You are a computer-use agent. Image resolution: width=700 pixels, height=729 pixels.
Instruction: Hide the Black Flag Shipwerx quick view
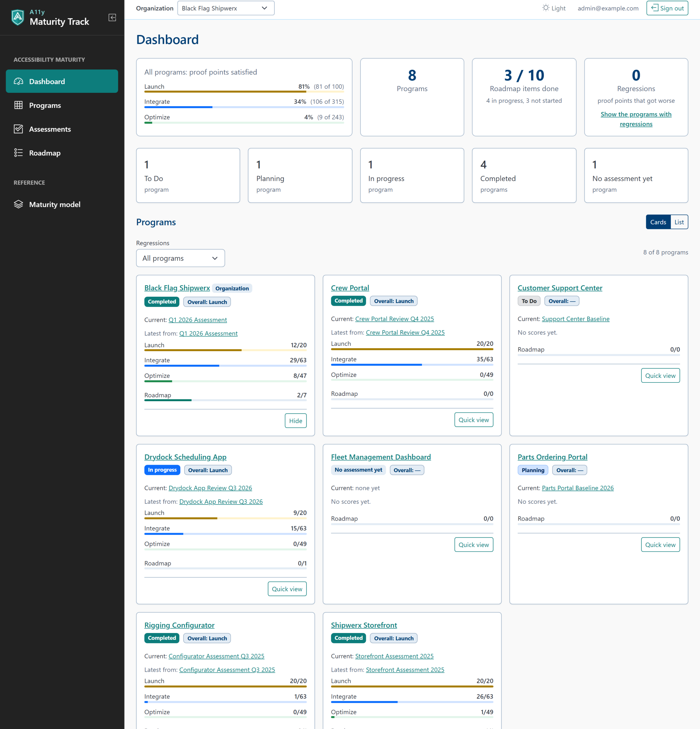pyautogui.click(x=296, y=421)
